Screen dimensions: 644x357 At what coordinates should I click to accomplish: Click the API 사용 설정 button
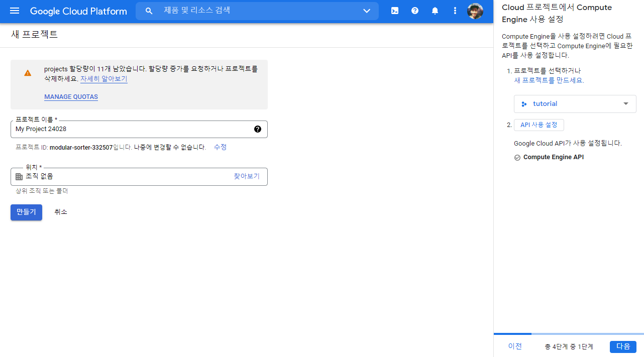539,125
